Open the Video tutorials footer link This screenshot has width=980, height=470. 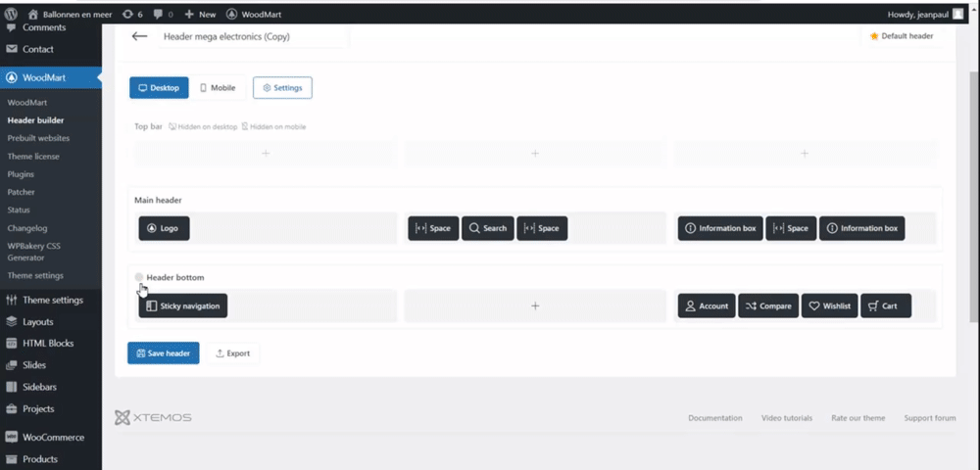tap(787, 418)
